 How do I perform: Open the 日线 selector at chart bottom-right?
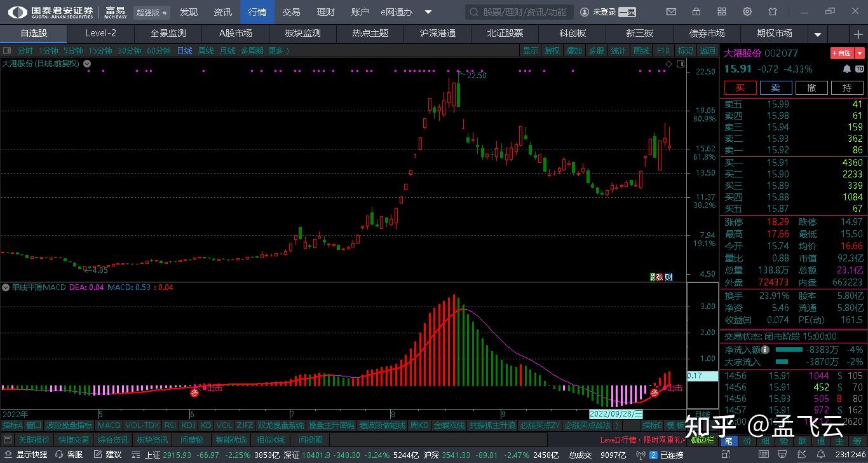coord(703,414)
